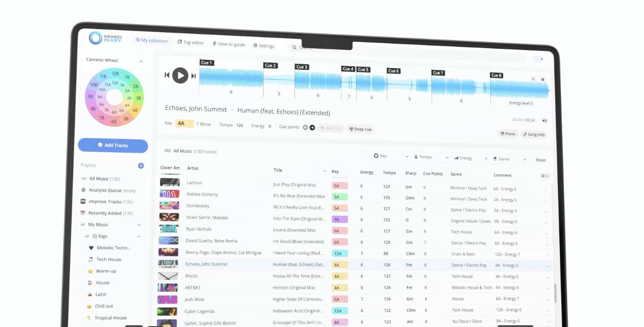Jump to the Cue 8 marker
Viewport: 644px width, 327px height.
[496, 75]
